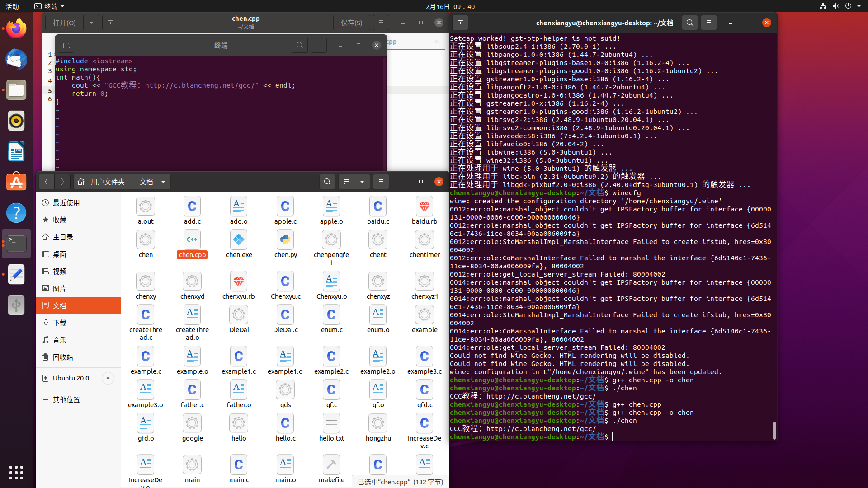Open volume indicator in top bar

coord(835,6)
